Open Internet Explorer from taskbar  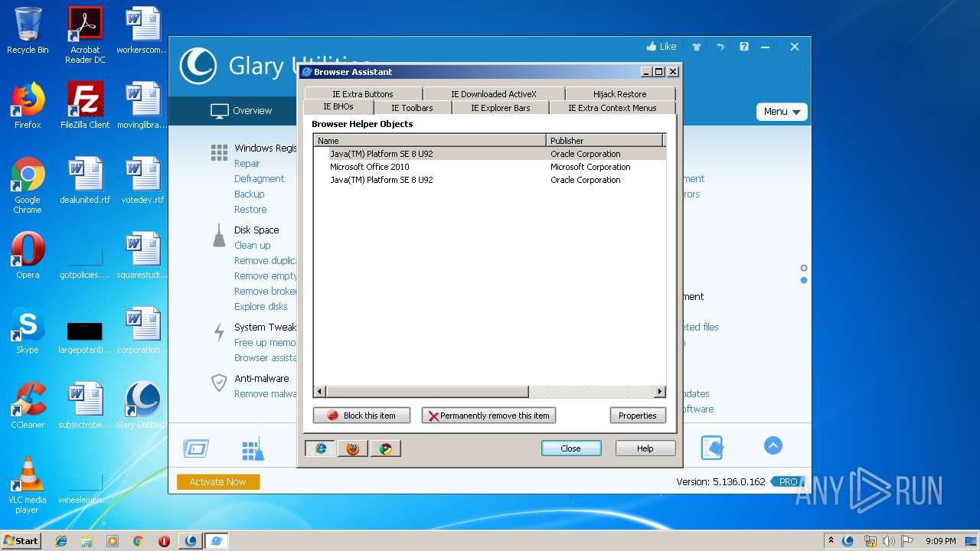tap(61, 541)
